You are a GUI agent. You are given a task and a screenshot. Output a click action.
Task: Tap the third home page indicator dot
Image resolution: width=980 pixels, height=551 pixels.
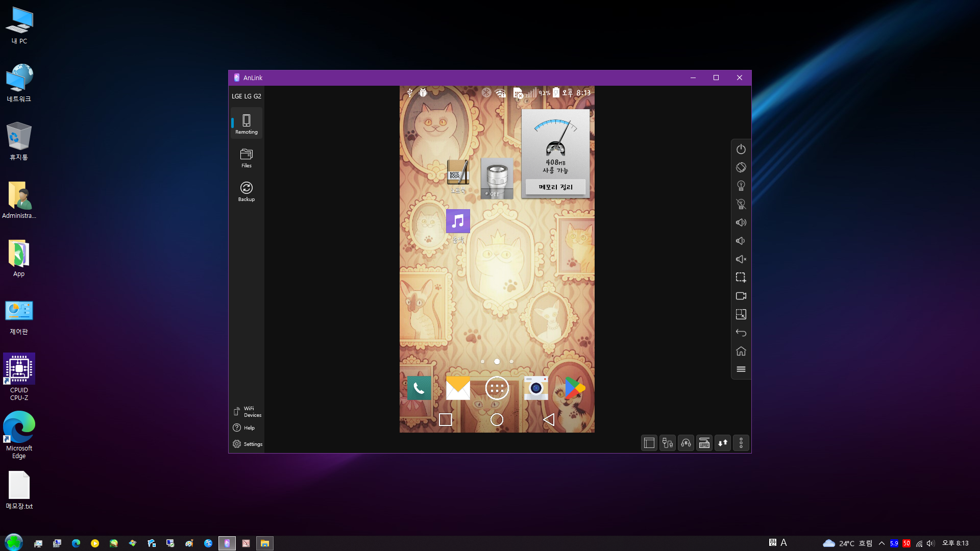point(511,361)
